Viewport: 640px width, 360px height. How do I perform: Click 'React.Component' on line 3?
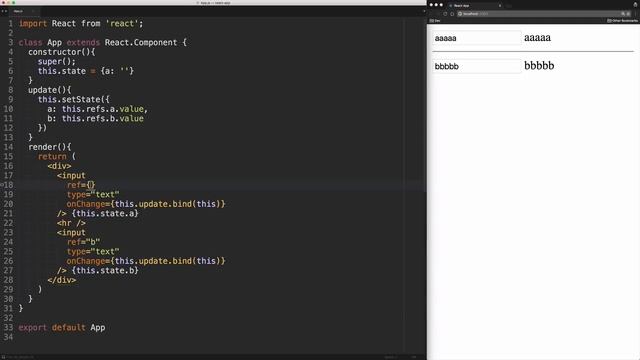141,42
